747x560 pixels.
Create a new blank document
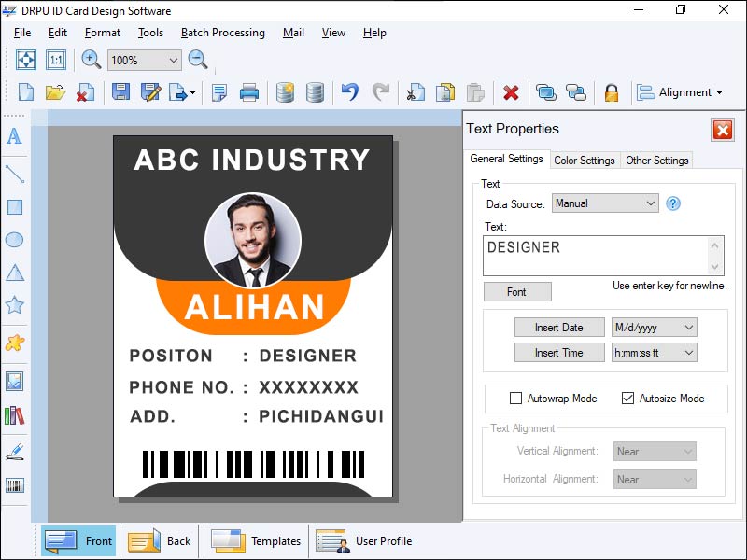coord(26,91)
